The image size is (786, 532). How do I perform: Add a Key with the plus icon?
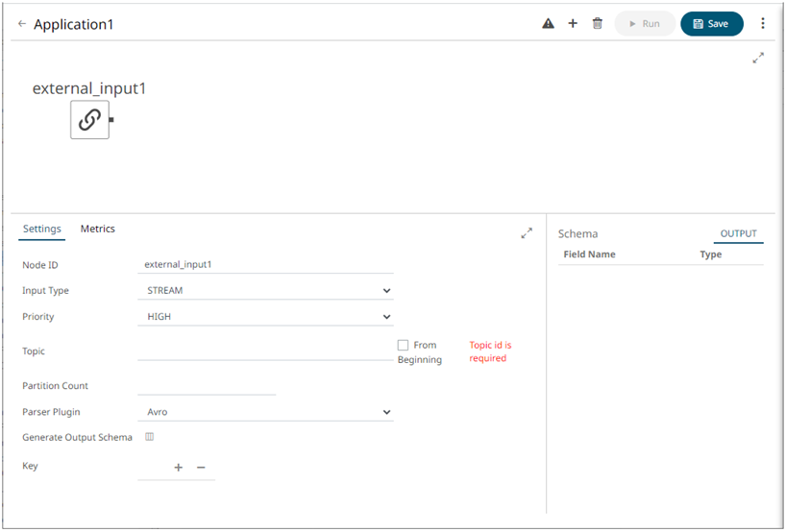[178, 468]
